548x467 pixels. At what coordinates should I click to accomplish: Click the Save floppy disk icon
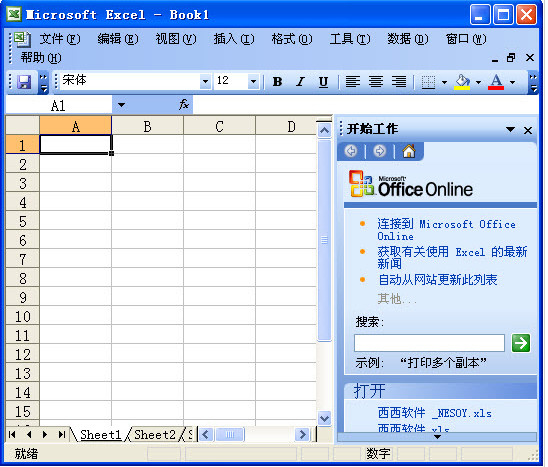[24, 82]
